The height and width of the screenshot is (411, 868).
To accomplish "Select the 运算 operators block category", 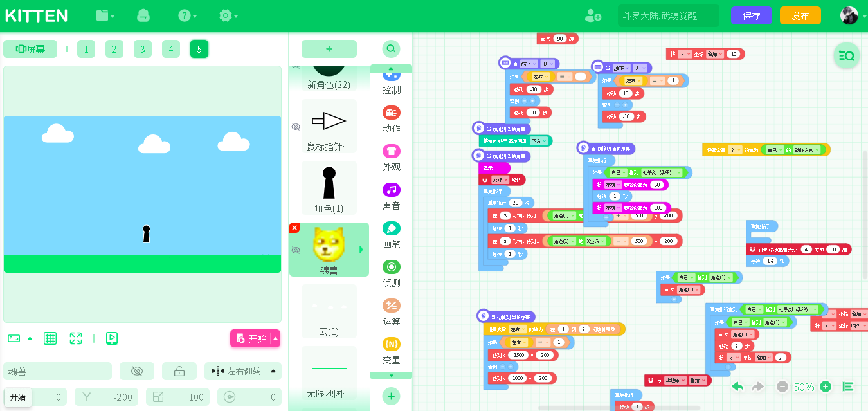I will pos(391,312).
